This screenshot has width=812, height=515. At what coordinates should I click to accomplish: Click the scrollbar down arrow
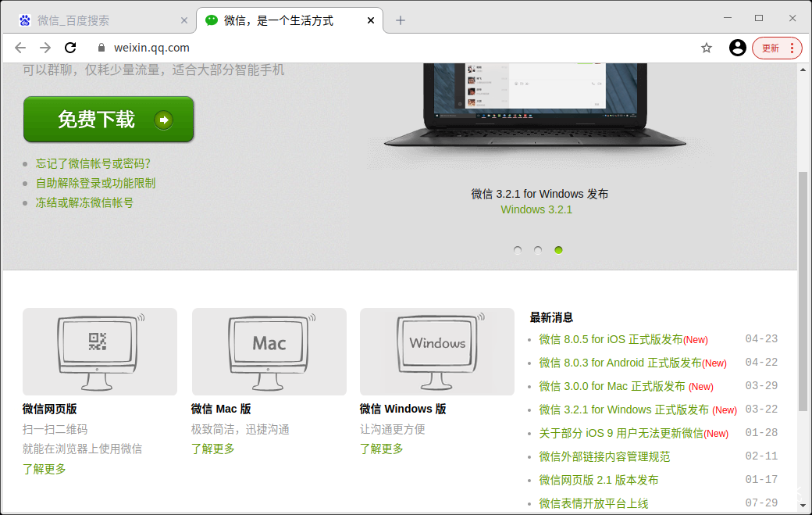pyautogui.click(x=803, y=506)
